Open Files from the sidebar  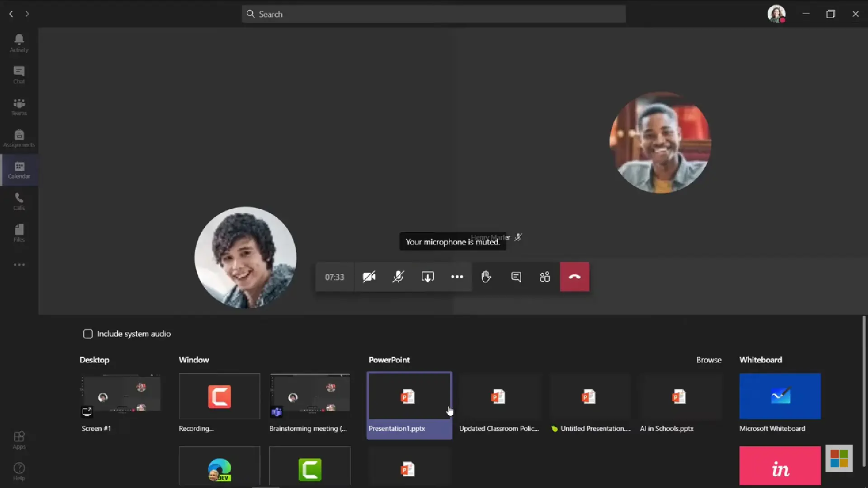(x=19, y=233)
